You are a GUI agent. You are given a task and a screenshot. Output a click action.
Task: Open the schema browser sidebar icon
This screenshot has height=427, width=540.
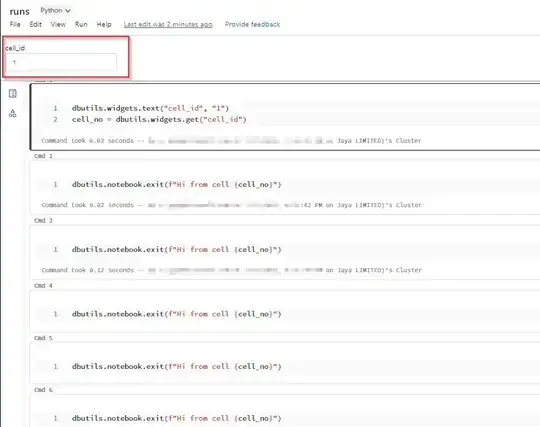tap(13, 113)
